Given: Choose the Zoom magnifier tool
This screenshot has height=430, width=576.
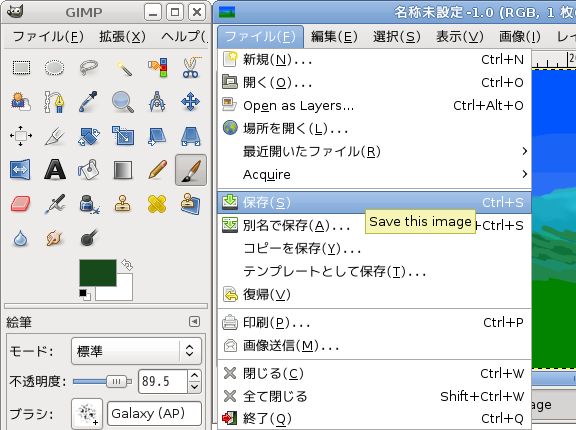Looking at the screenshot, I should (x=122, y=102).
